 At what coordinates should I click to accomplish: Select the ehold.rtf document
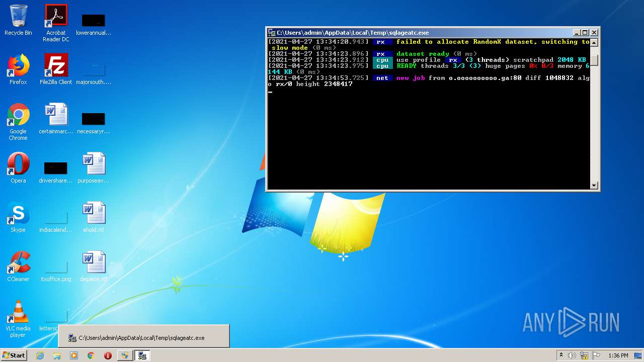pos(94,217)
